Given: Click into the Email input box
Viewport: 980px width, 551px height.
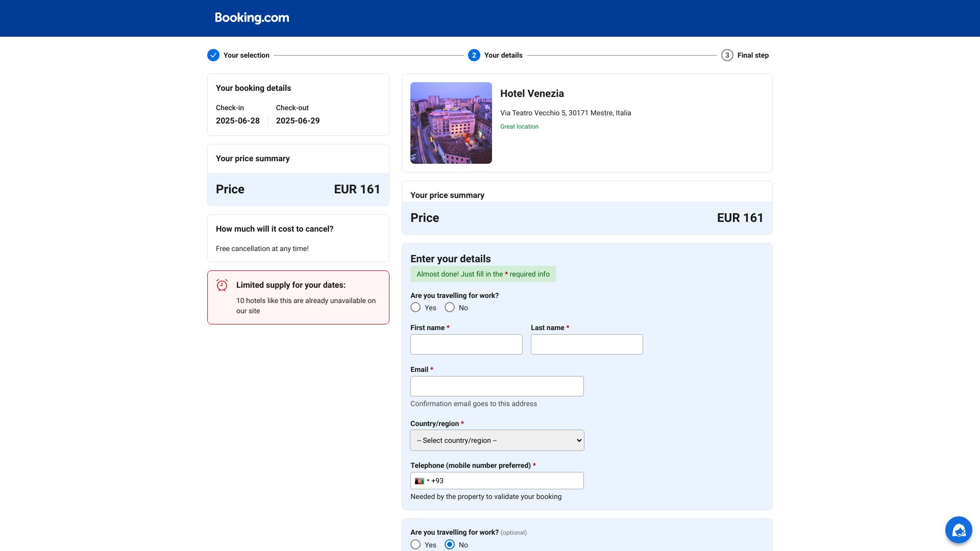Looking at the screenshot, I should tap(497, 386).
